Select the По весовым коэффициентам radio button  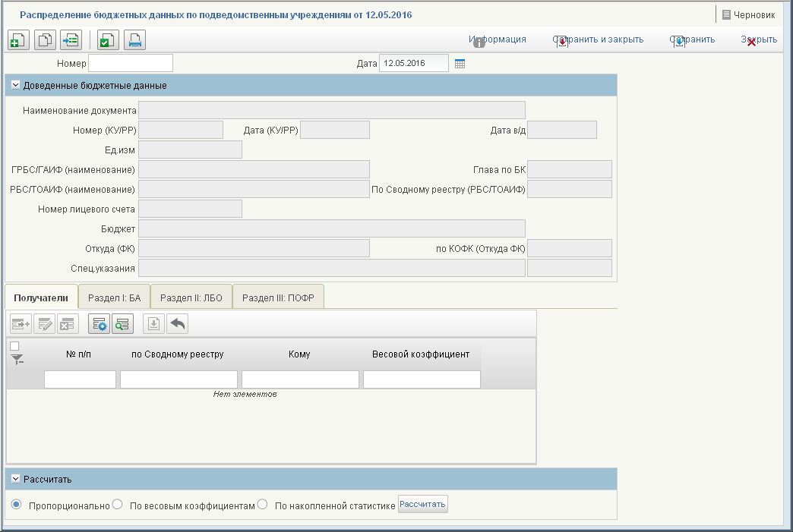coord(117,504)
